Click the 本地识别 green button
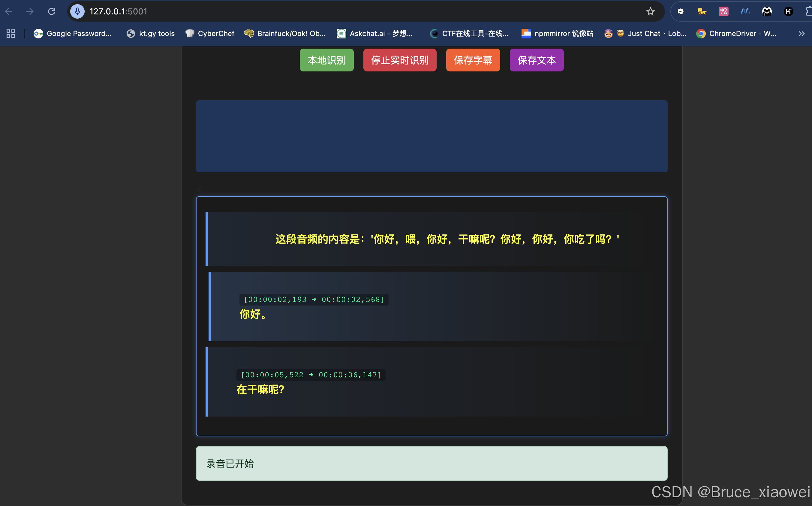 326,60
